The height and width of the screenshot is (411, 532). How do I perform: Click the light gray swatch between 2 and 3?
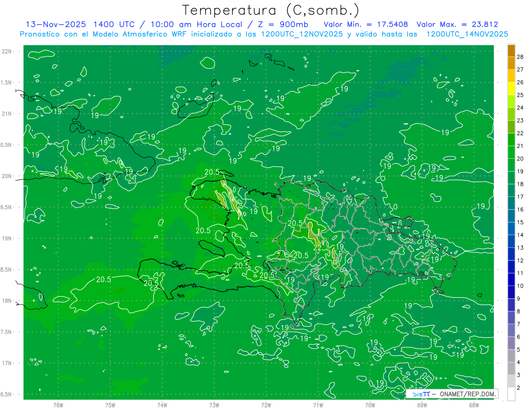click(511, 381)
